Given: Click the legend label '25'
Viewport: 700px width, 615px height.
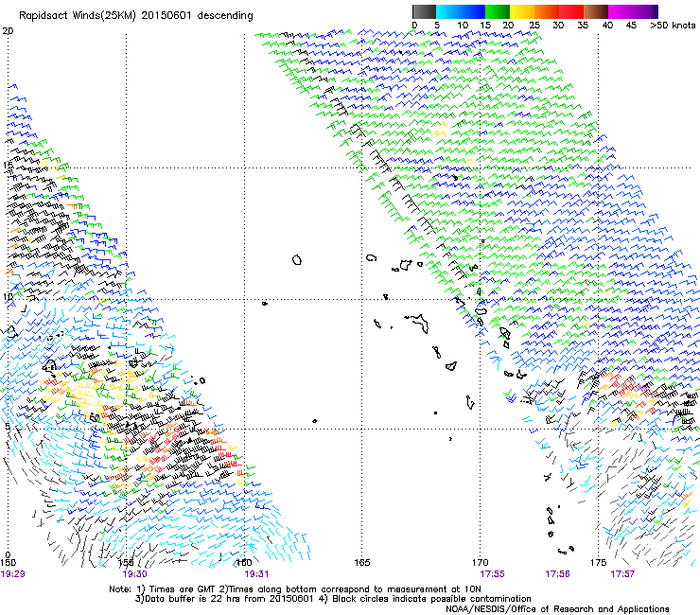Looking at the screenshot, I should (534, 26).
